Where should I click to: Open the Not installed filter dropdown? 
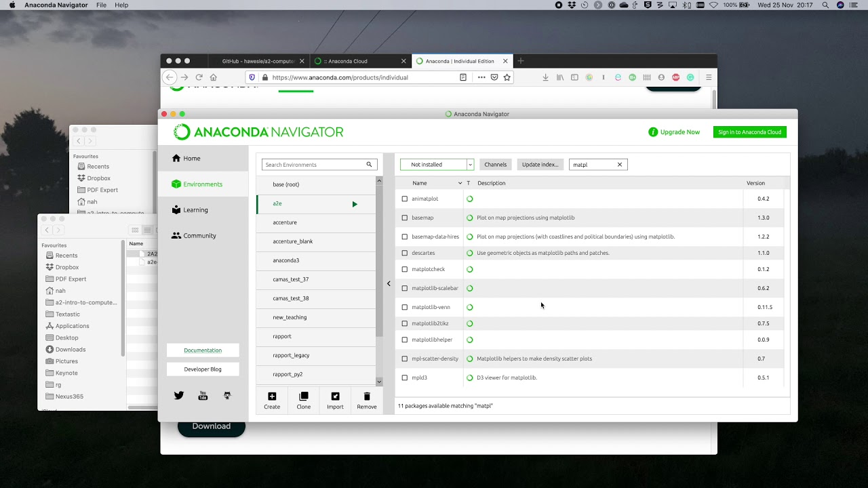click(x=437, y=165)
